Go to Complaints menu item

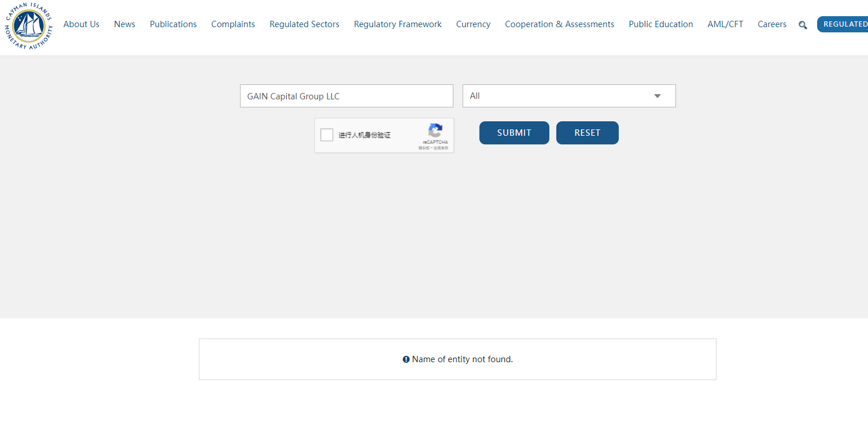click(233, 24)
